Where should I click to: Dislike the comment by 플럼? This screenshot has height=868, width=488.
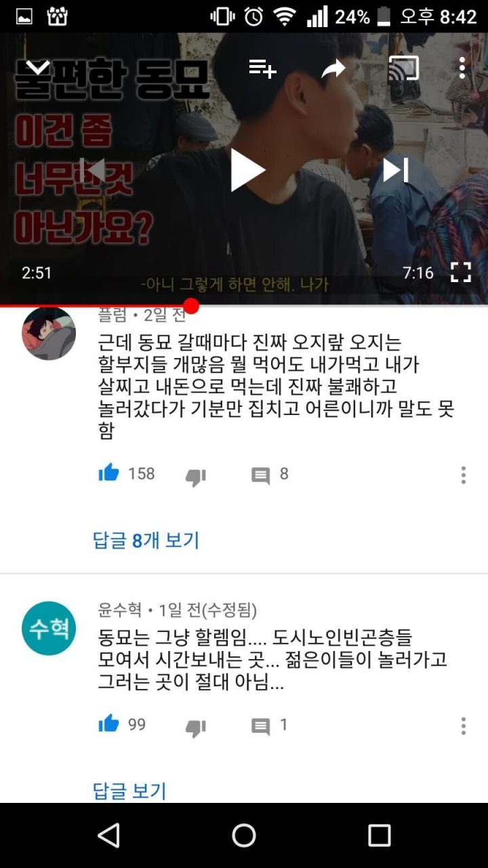pyautogui.click(x=195, y=477)
